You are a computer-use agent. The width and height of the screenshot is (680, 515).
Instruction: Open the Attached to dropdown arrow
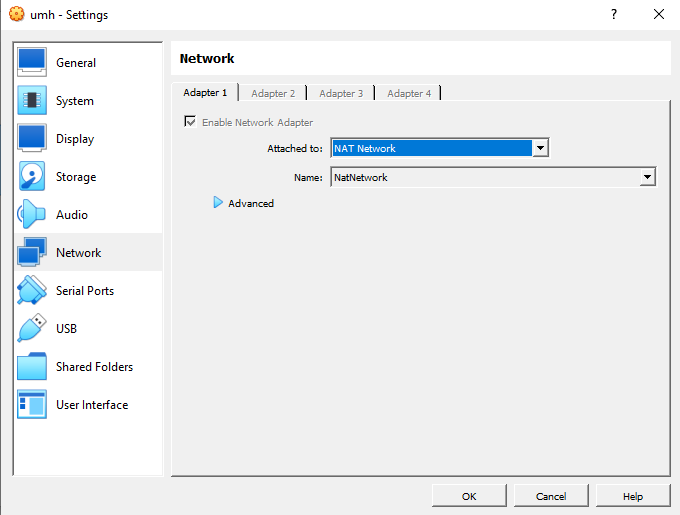540,148
